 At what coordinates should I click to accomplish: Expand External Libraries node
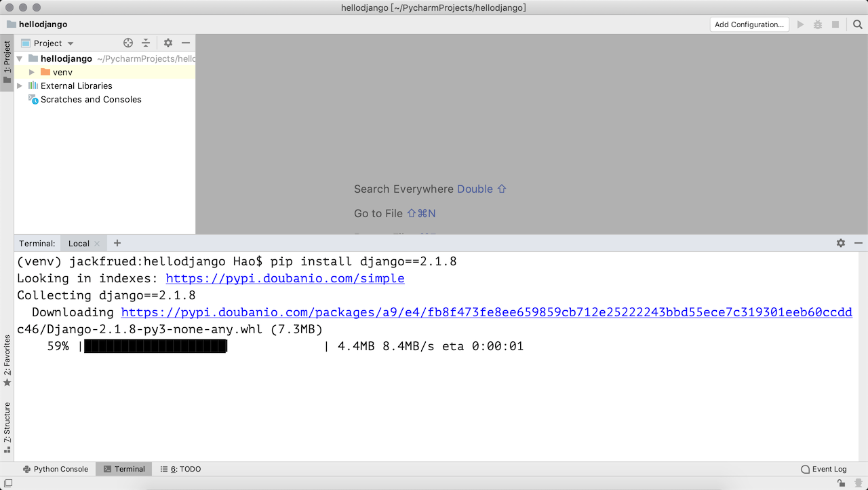20,86
